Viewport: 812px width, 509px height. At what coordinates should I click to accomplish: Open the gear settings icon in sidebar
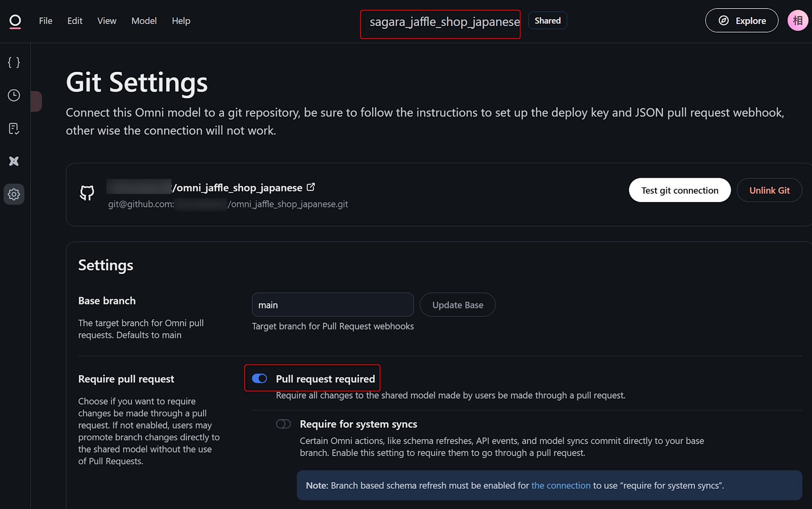[14, 194]
